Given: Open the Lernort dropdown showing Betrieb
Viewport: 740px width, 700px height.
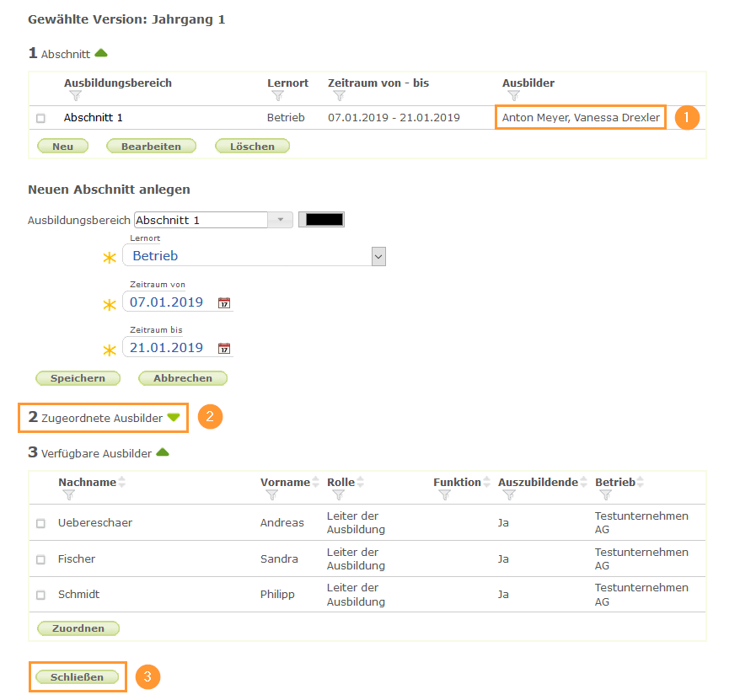Looking at the screenshot, I should tap(378, 256).
